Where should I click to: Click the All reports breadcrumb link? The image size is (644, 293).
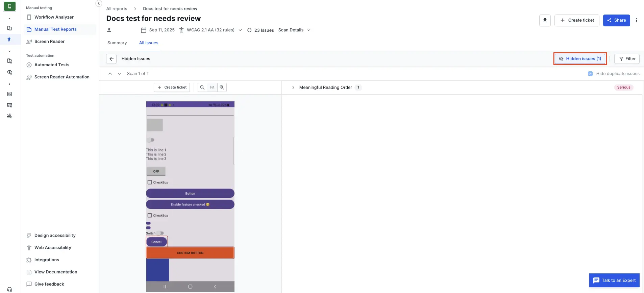pos(117,9)
